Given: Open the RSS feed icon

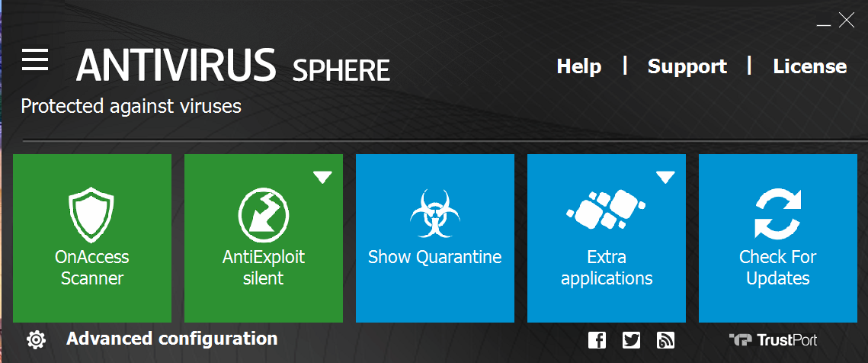Looking at the screenshot, I should [665, 340].
